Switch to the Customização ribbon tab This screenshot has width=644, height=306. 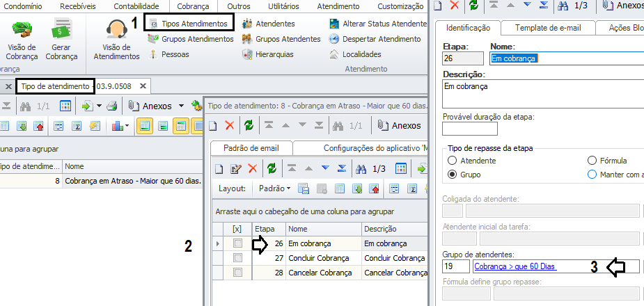tap(400, 6)
